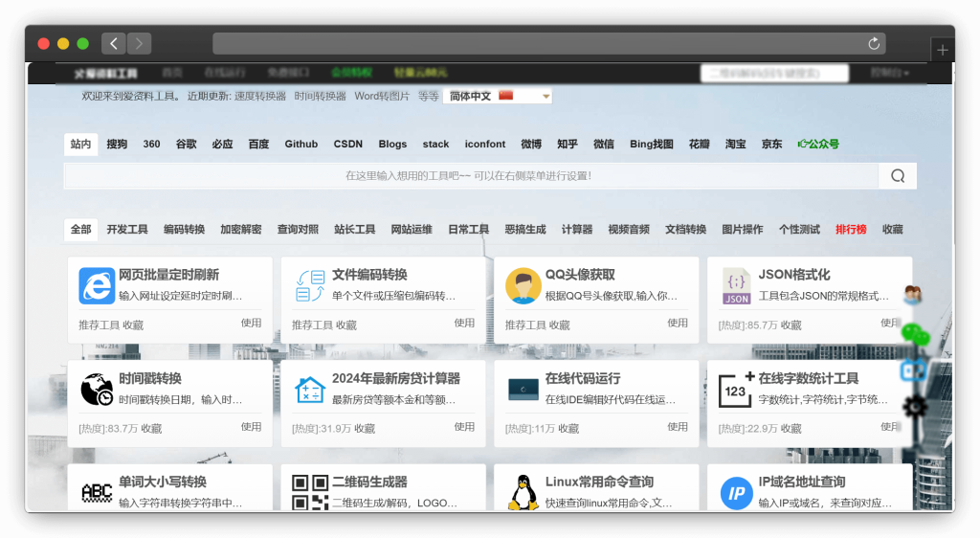Click the search magnifier button

898,176
